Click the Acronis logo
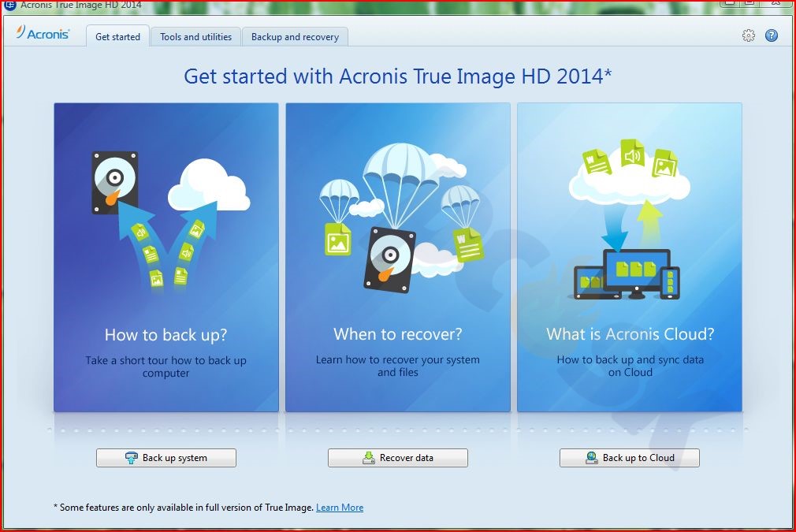Screen dimensions: 796x532 click(43, 34)
